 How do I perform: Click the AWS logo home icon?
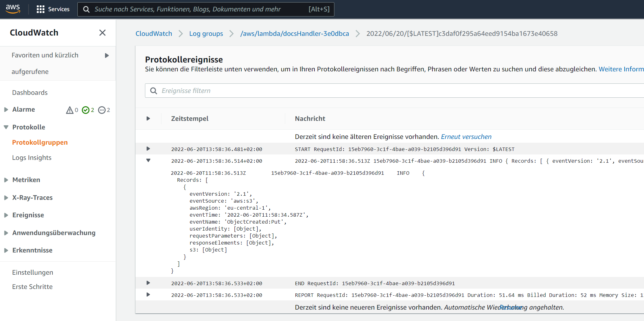point(13,9)
